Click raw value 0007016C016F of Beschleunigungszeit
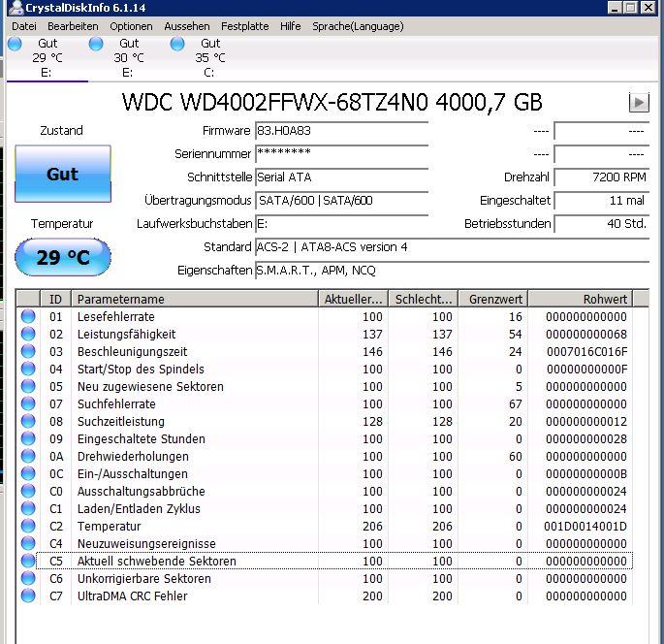This screenshot has width=664, height=644. (x=586, y=352)
